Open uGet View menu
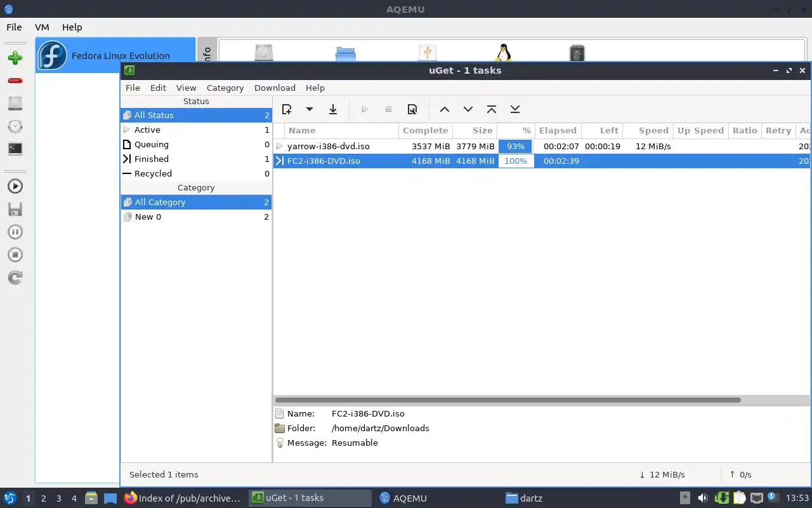Viewport: 812px width, 508px height. pos(186,88)
